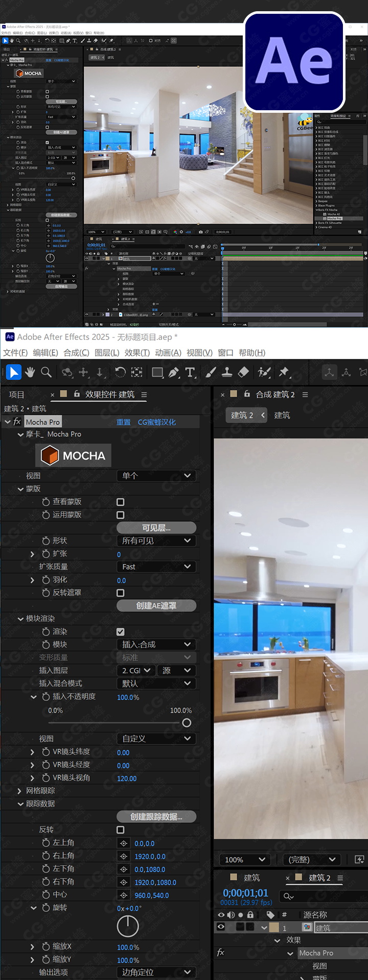Screen dimensions: 368x980
Task: Select the Rectangle shape tool in enlarged toolbar
Action: 158,373
